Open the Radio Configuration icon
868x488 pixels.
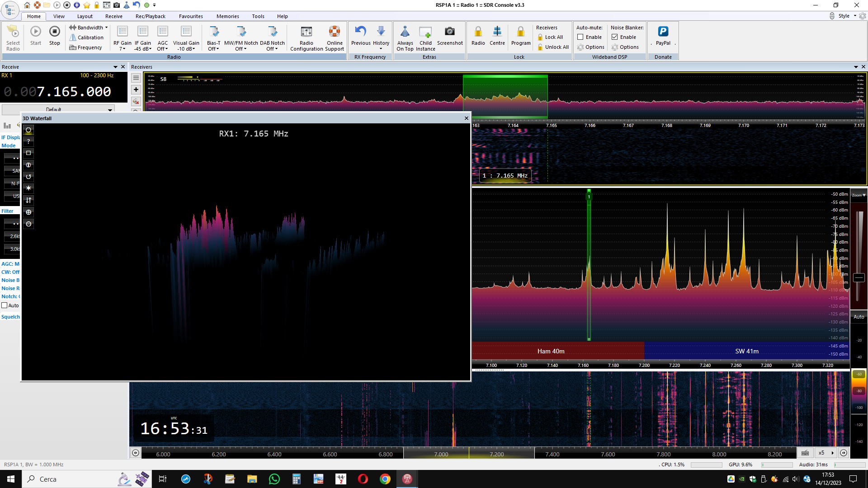(x=306, y=32)
